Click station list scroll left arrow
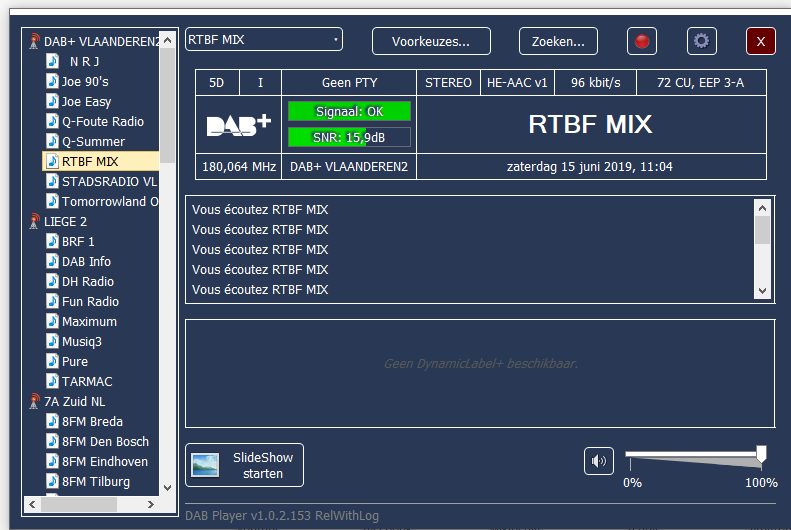The width and height of the screenshot is (791, 530). [32, 504]
